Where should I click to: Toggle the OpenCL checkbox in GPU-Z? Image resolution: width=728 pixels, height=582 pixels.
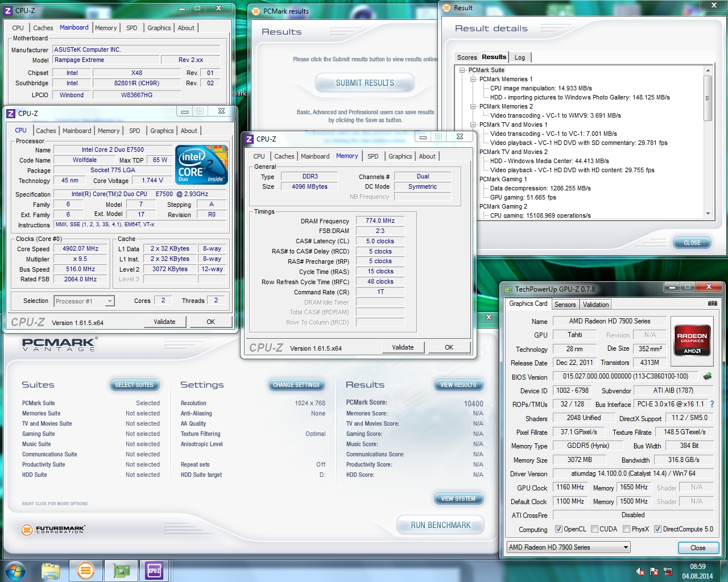pos(559,529)
